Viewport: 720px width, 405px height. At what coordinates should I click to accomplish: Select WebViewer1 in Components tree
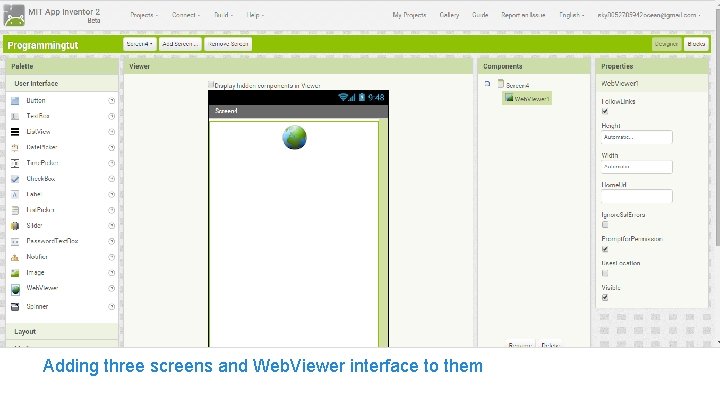pos(527,98)
